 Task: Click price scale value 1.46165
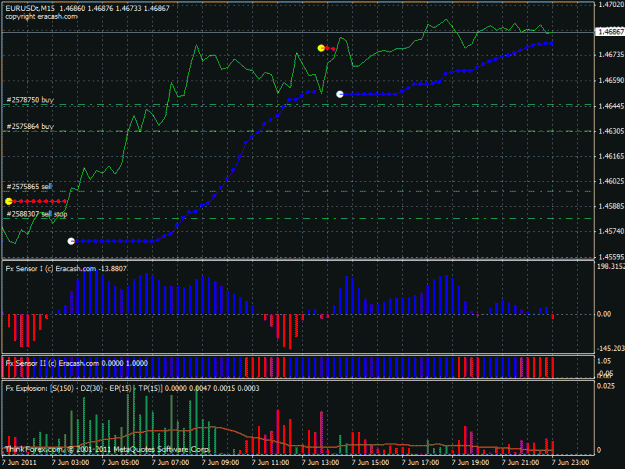point(610,156)
